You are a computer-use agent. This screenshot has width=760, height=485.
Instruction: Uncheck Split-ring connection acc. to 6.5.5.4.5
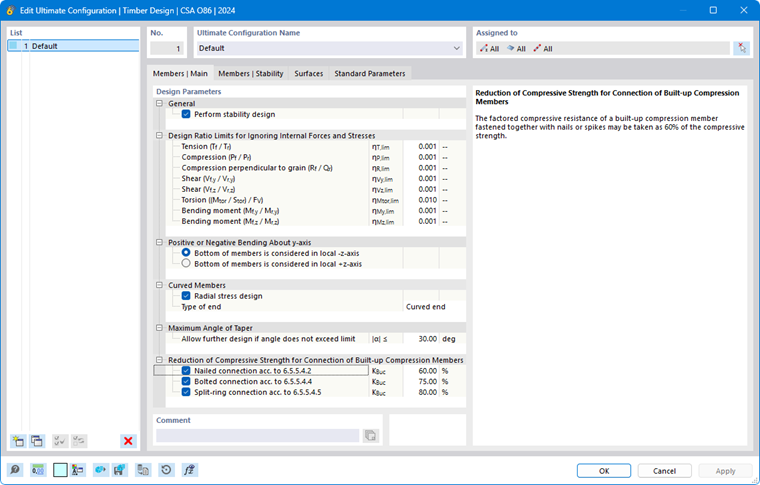(186, 392)
